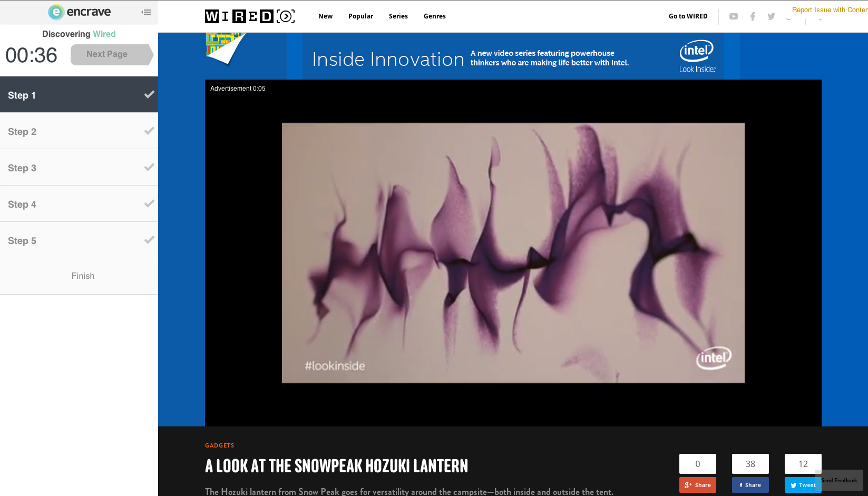Tweet the Snowpeak lantern video

(x=802, y=485)
